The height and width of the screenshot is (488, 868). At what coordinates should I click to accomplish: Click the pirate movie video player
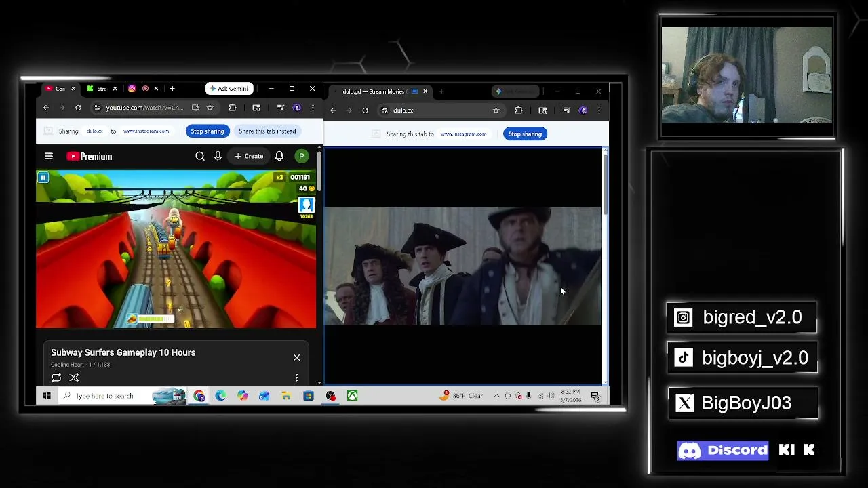[x=463, y=266]
